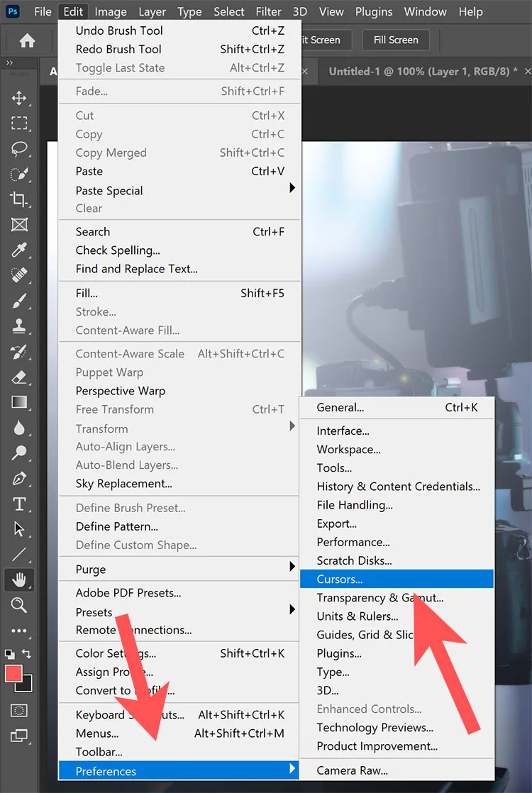Choose Define Pattern
The height and width of the screenshot is (793, 532).
(x=179, y=526)
